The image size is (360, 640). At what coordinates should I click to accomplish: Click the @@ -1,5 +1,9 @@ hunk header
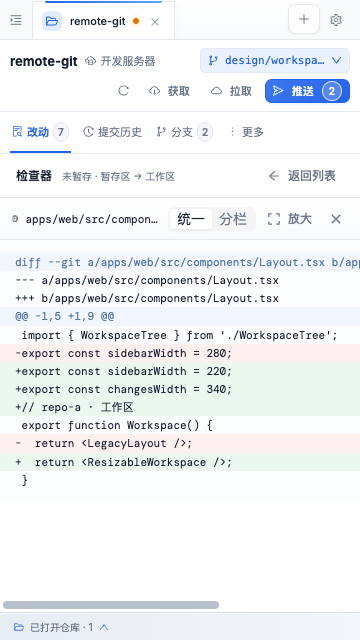180,316
